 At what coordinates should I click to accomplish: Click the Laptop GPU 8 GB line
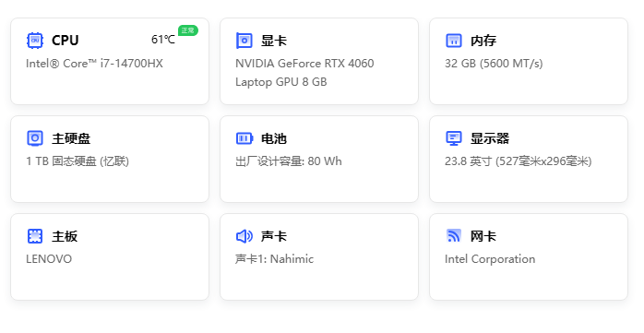coord(280,82)
